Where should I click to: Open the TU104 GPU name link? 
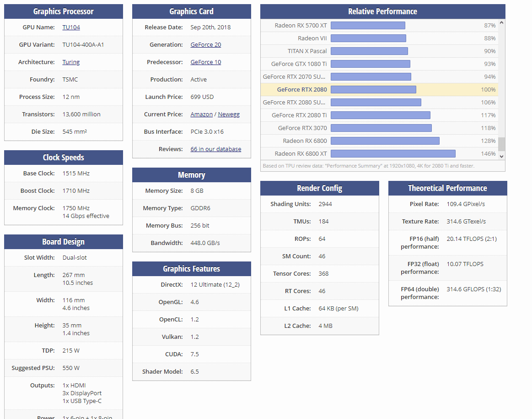(71, 27)
